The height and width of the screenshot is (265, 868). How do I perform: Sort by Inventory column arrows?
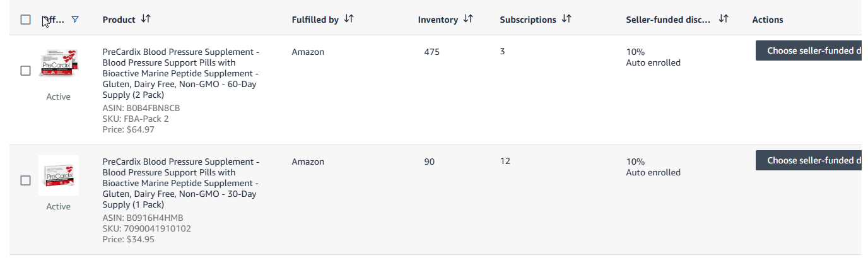468,19
